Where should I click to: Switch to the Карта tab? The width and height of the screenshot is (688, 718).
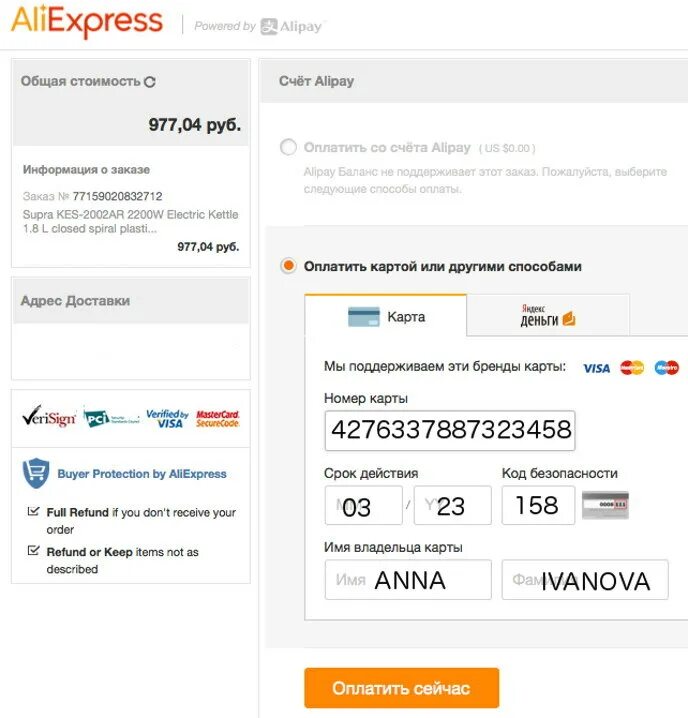tap(386, 316)
